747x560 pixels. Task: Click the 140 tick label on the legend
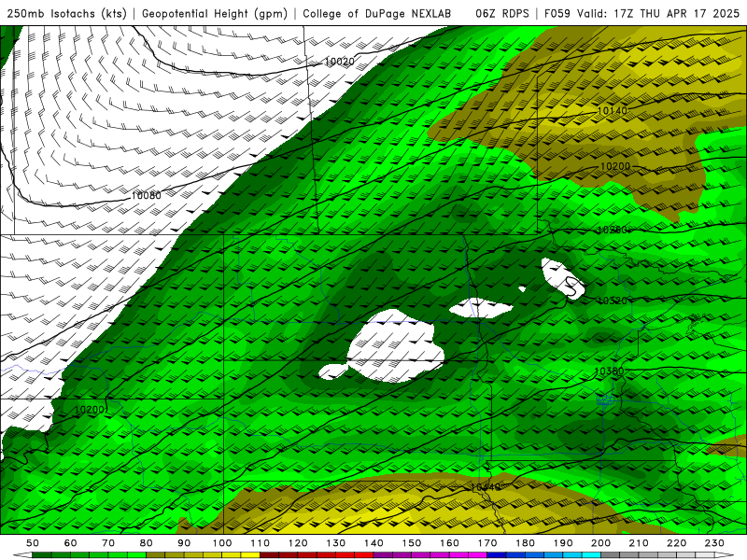pyautogui.click(x=374, y=543)
